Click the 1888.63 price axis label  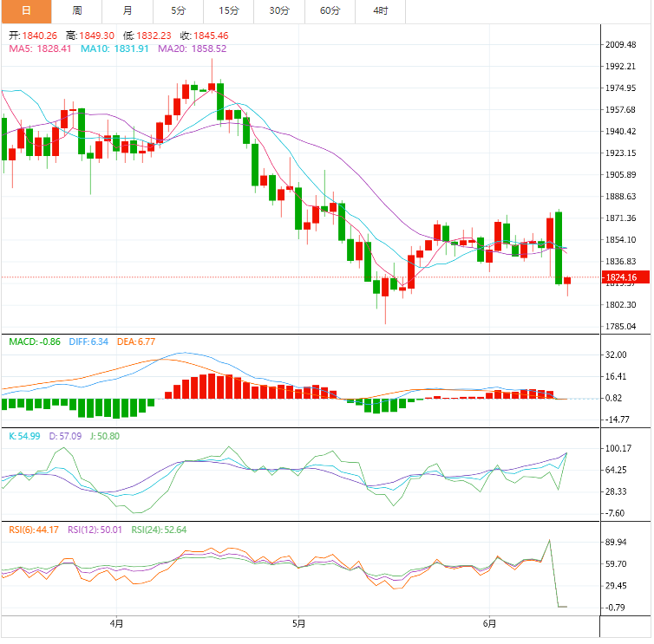tap(621, 197)
